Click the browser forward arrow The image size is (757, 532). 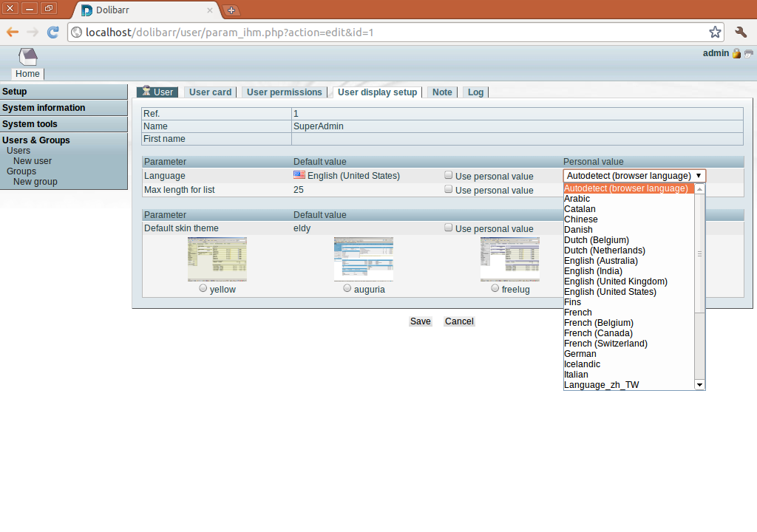pos(33,33)
